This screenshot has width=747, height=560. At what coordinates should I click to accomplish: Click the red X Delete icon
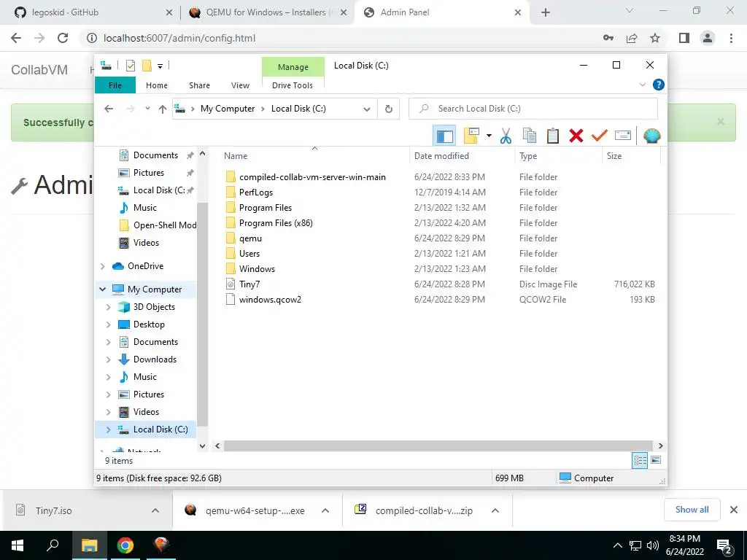tap(576, 136)
